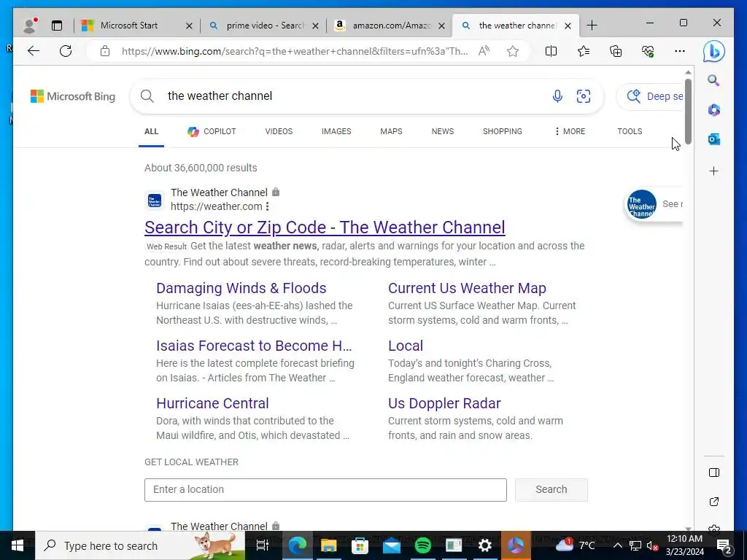Open File Explorer from the taskbar
Image resolution: width=747 pixels, height=560 pixels.
(328, 545)
